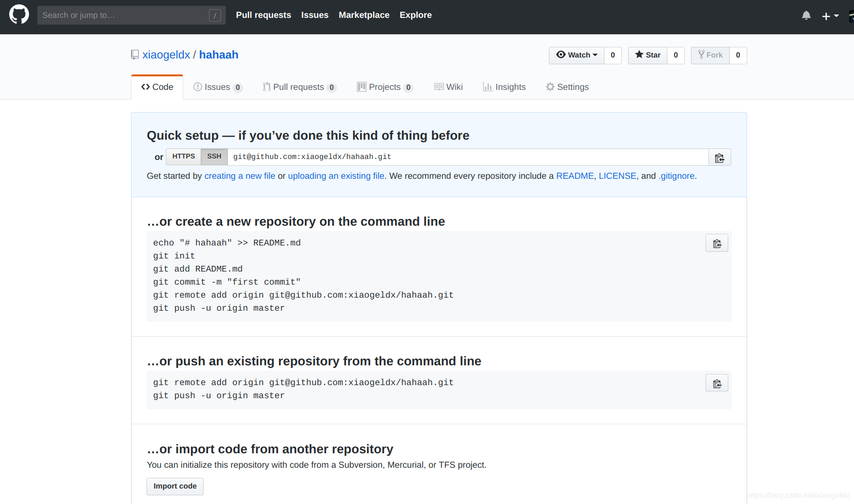The height and width of the screenshot is (504, 854).
Task: Click the slash shortcut icon in search
Action: 215,15
